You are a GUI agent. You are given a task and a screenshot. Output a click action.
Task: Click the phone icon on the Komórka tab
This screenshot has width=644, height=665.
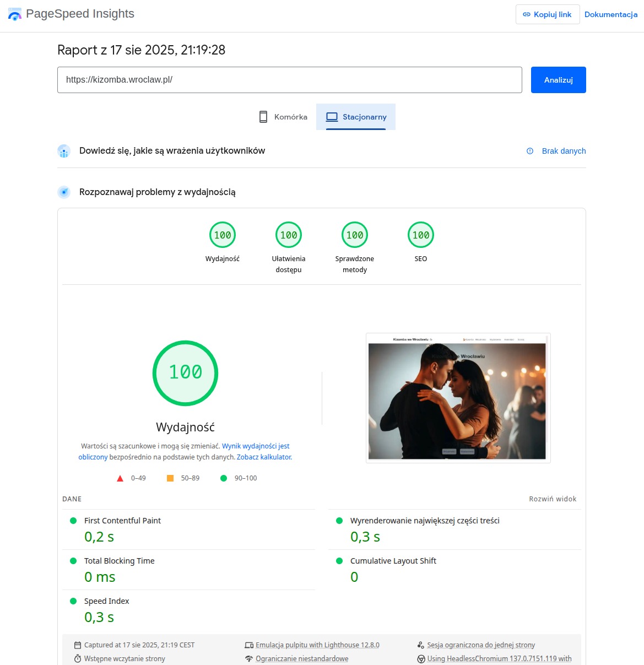[x=263, y=116]
